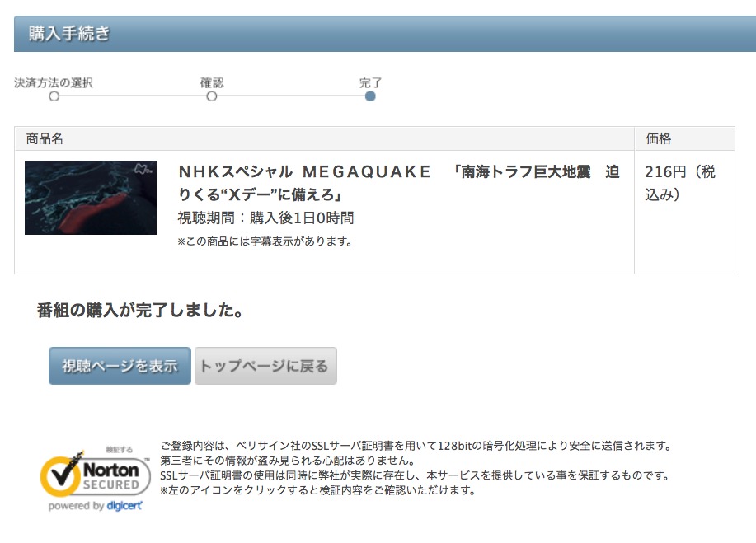Click the 番組の購入が完了しました。 message
The height and width of the screenshot is (543, 756).
(x=140, y=310)
